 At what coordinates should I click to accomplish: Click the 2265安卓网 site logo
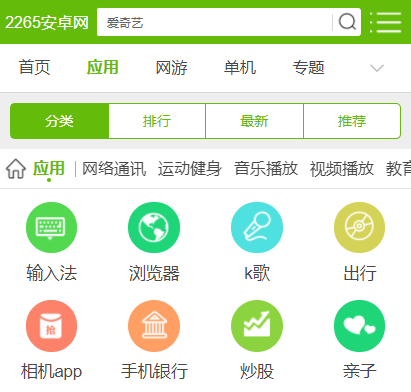tap(47, 23)
